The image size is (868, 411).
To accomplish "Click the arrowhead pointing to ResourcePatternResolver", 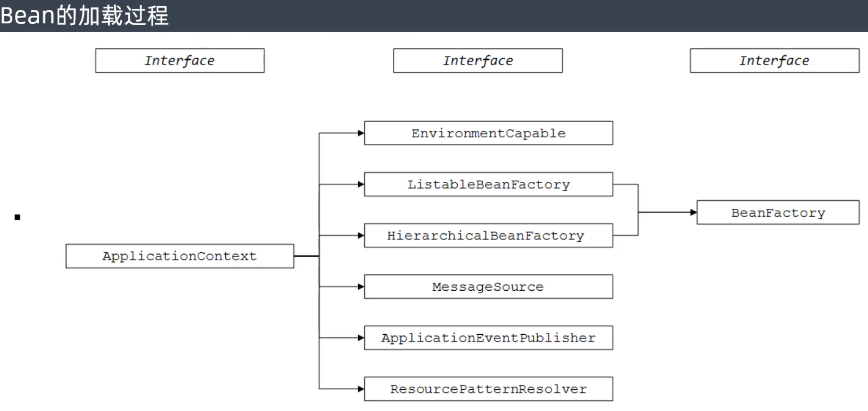I will 361,389.
